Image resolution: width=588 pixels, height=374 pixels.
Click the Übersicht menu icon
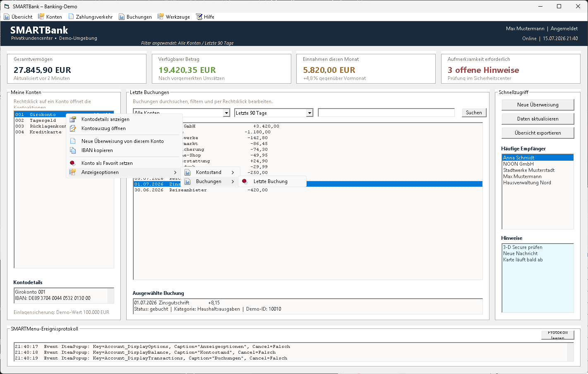(7, 17)
